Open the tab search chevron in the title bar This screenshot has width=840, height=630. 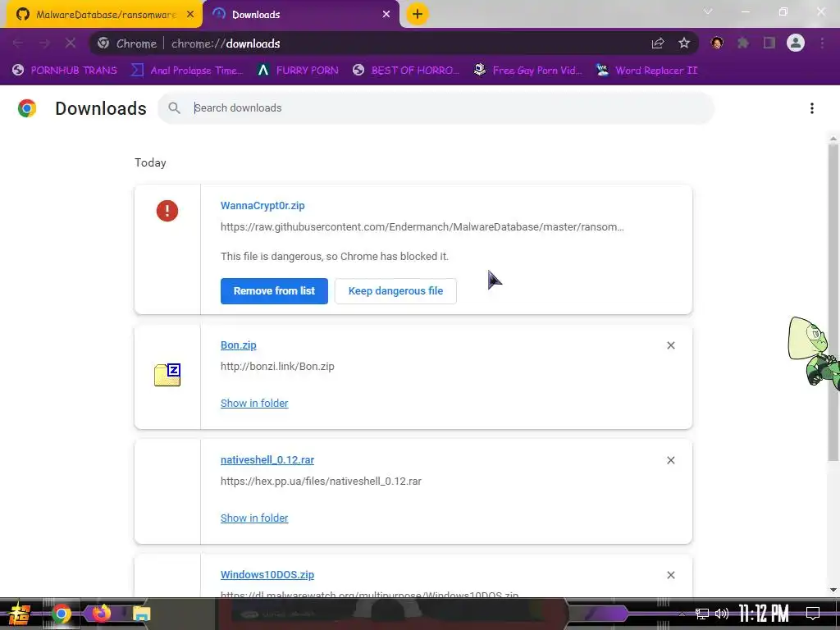(708, 11)
